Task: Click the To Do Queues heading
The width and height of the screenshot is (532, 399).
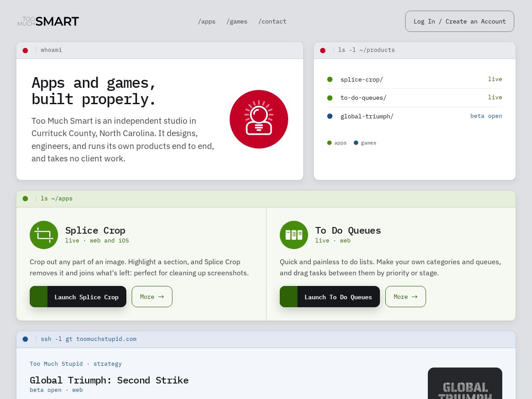Action: coord(348,231)
